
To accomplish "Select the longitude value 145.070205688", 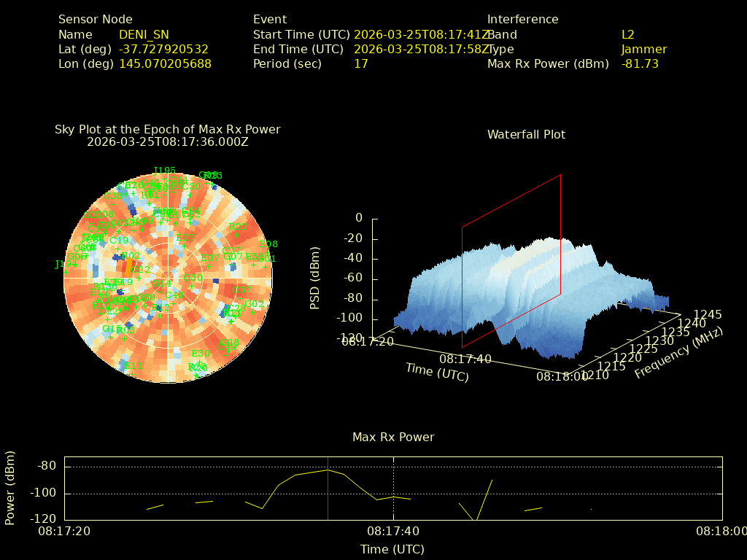I will click(165, 63).
